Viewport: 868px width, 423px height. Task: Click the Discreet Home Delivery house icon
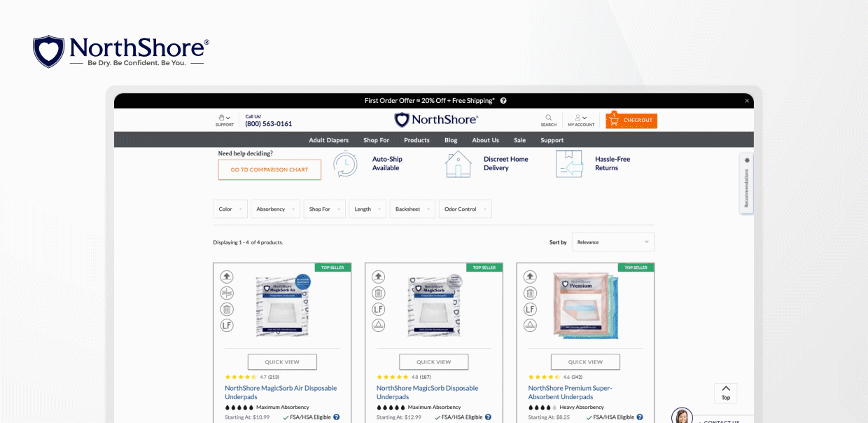click(458, 163)
